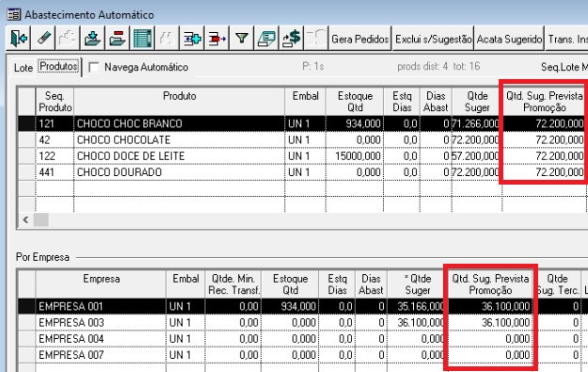The height and width of the screenshot is (372, 588).
Task: Click row selector beside CHOCO CHOCOLATE
Action: click(26, 139)
